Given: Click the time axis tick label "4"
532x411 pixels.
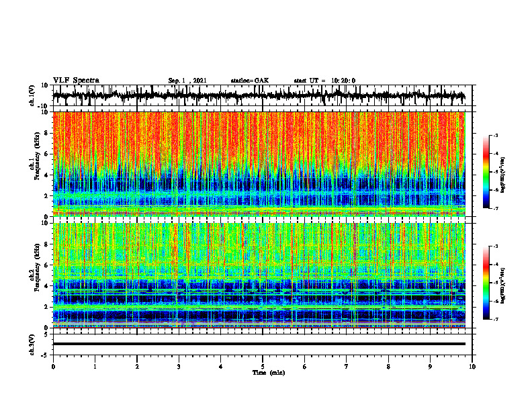Looking at the screenshot, I should (x=220, y=367).
